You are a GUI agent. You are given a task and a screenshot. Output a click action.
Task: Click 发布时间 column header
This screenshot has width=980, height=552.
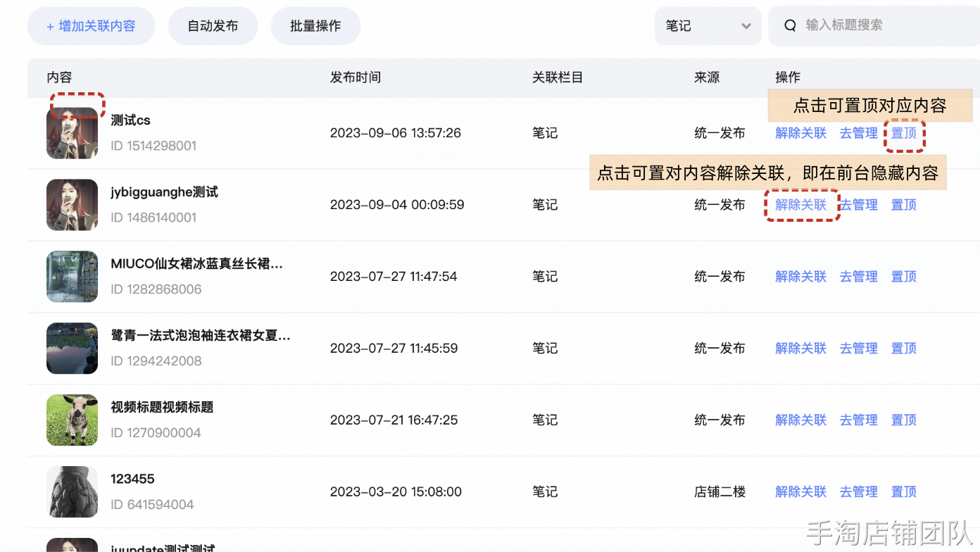point(356,77)
